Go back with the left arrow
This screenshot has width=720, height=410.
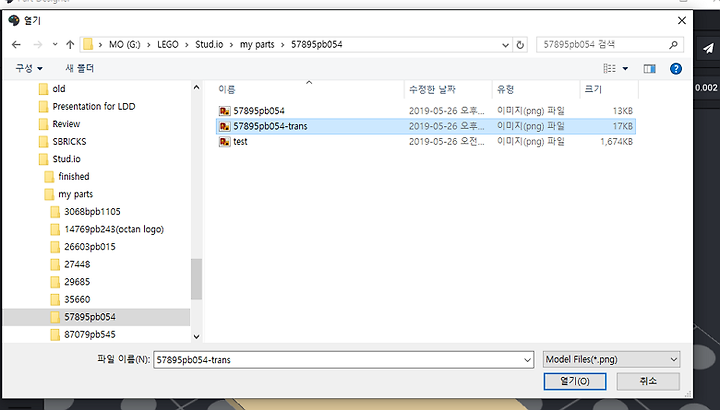[16, 45]
